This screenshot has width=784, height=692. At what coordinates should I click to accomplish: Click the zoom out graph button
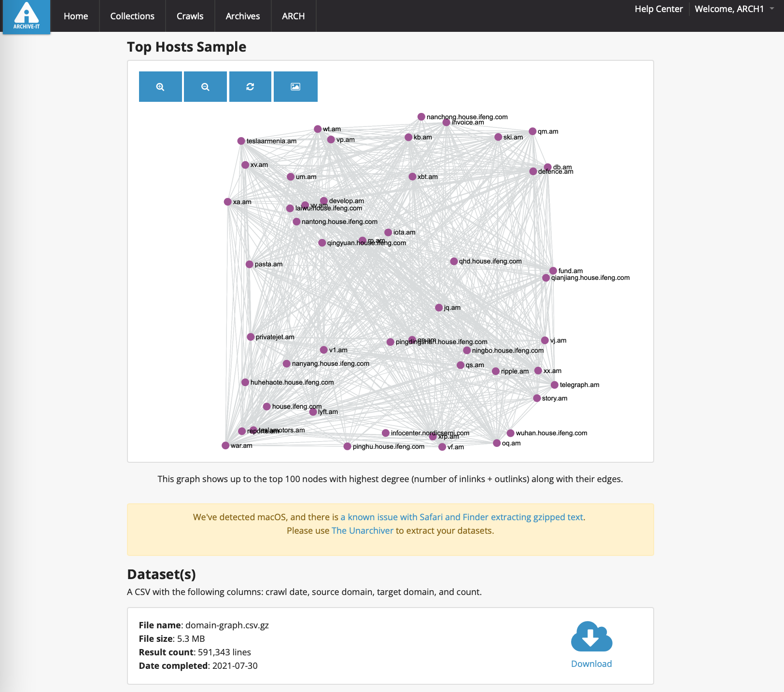click(x=205, y=87)
